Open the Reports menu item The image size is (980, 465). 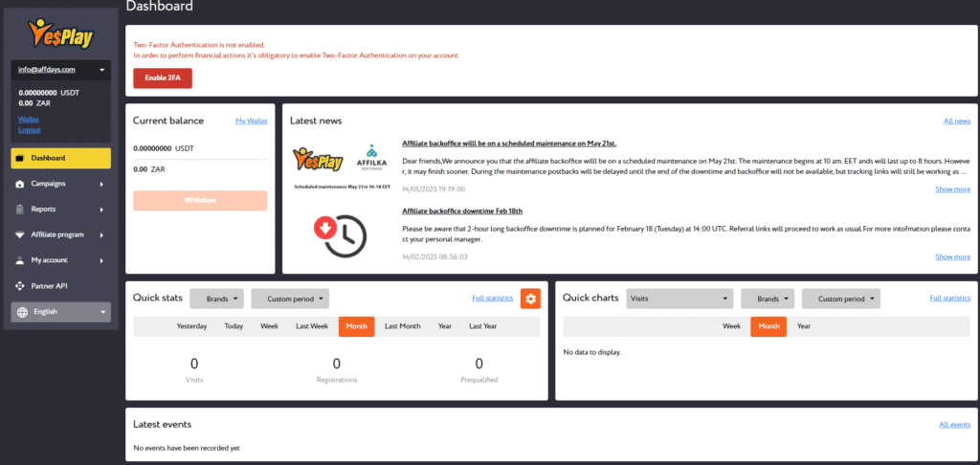(x=60, y=210)
